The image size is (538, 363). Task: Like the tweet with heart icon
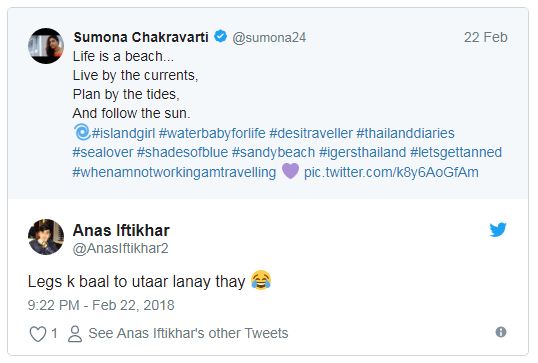[38, 333]
